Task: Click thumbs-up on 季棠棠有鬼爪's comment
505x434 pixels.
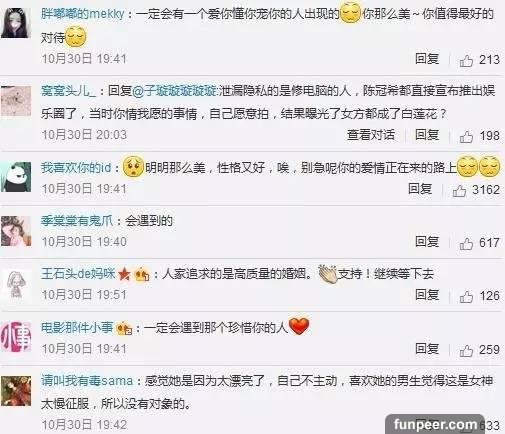Action: coord(466,243)
